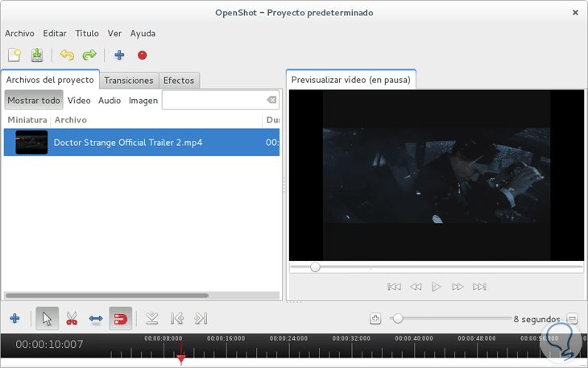Filter files by Imagen
The image size is (588, 368).
(x=143, y=101)
